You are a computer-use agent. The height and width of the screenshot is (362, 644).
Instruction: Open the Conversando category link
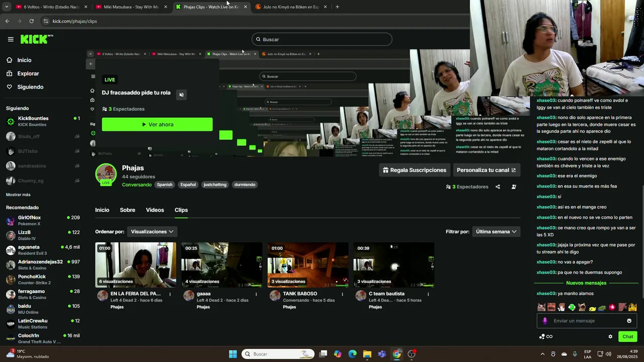[x=137, y=185]
